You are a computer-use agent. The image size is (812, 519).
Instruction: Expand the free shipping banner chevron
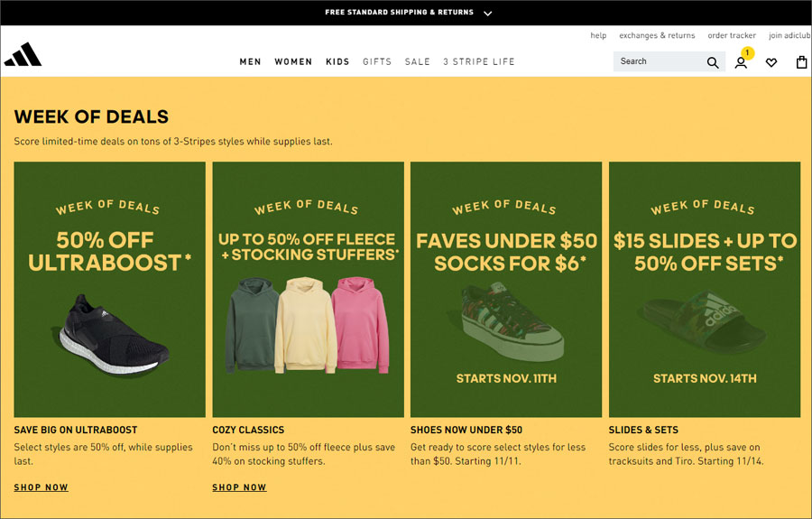click(488, 14)
